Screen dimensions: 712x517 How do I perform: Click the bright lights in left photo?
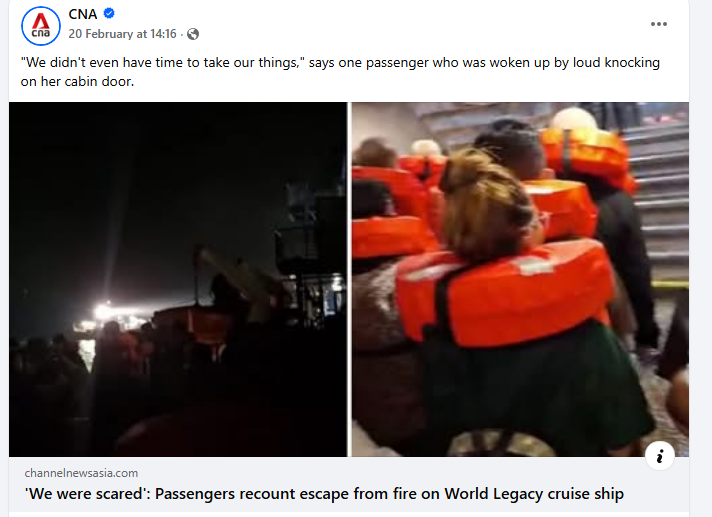pyautogui.click(x=107, y=315)
